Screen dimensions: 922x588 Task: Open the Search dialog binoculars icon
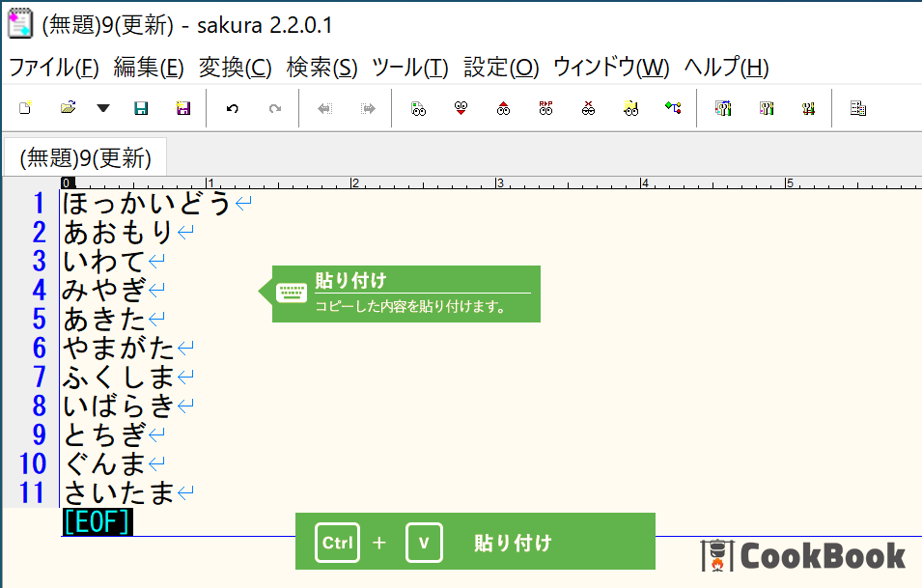[418, 108]
